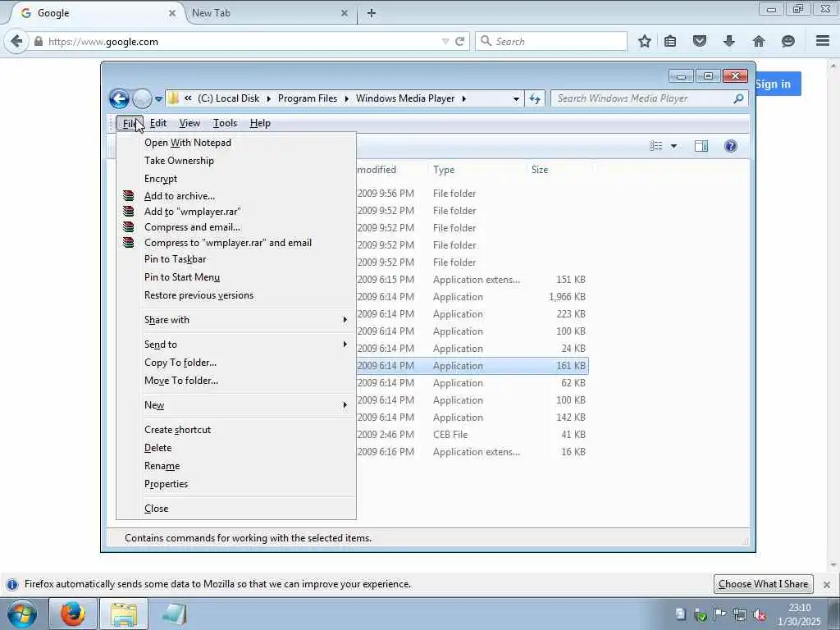The image size is (840, 630).
Task: Sort by Size column header
Action: pyautogui.click(x=540, y=170)
